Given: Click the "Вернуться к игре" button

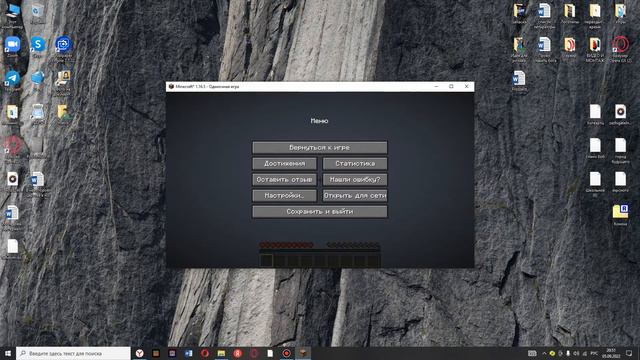Looking at the screenshot, I should (320, 147).
